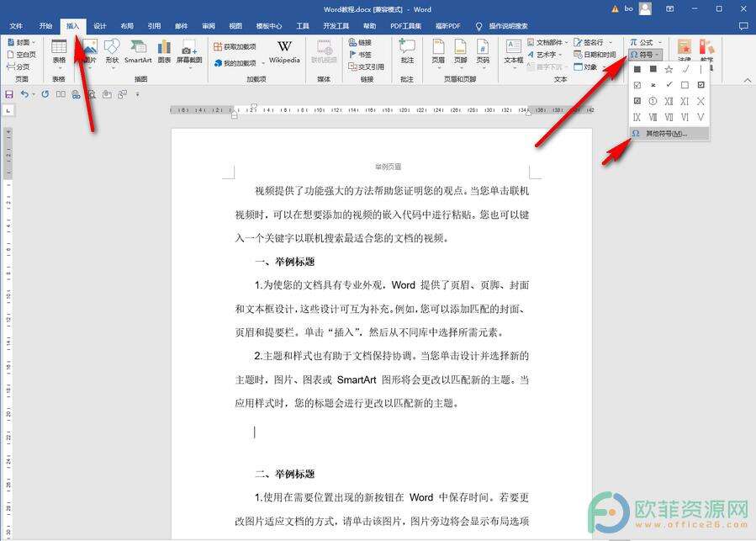Customize the quick access toolbar dropdown

click(137, 94)
